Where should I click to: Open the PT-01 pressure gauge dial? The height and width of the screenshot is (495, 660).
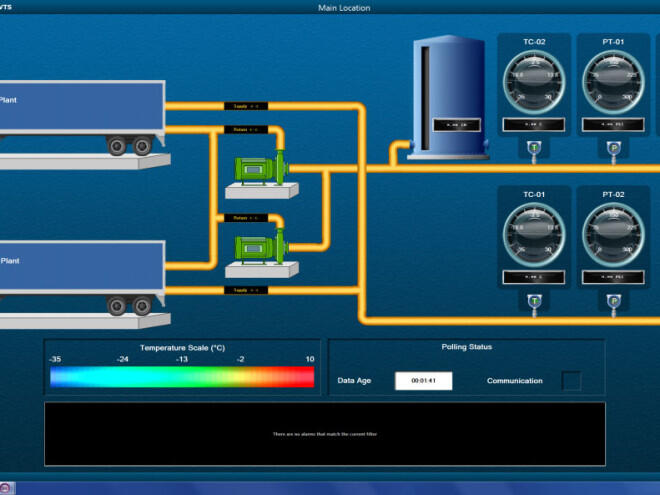613,82
